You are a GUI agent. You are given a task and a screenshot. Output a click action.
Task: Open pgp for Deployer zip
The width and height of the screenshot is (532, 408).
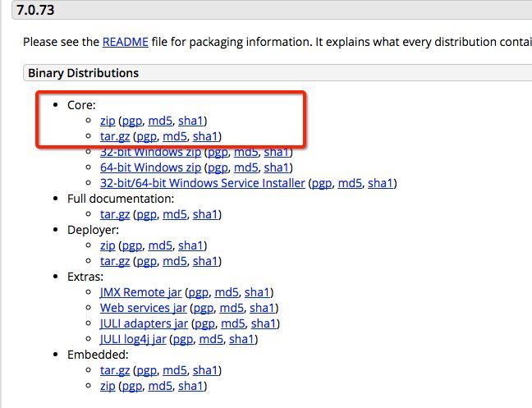[x=132, y=245]
